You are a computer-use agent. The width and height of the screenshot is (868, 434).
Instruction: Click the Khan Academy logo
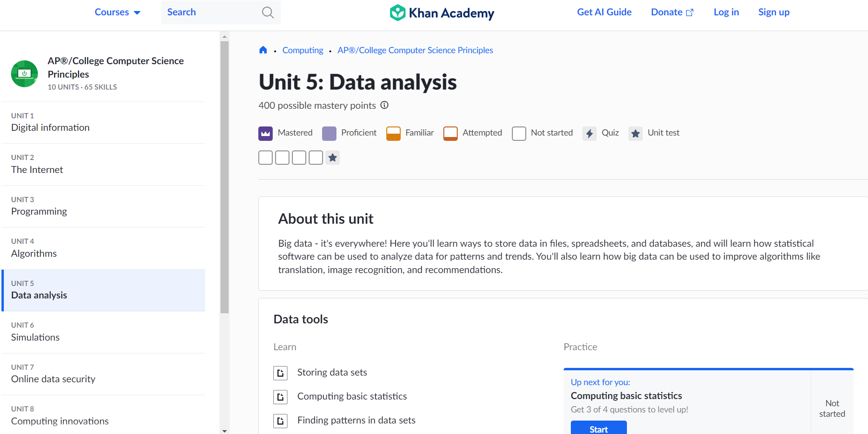(x=442, y=12)
